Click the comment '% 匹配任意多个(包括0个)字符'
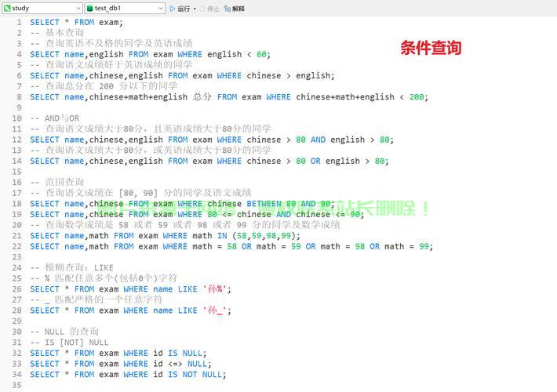This screenshot has width=557, height=392. tap(111, 278)
